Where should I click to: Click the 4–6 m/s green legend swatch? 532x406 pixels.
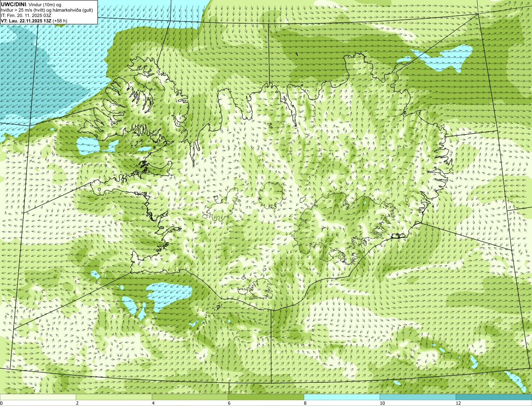[x=190, y=397]
